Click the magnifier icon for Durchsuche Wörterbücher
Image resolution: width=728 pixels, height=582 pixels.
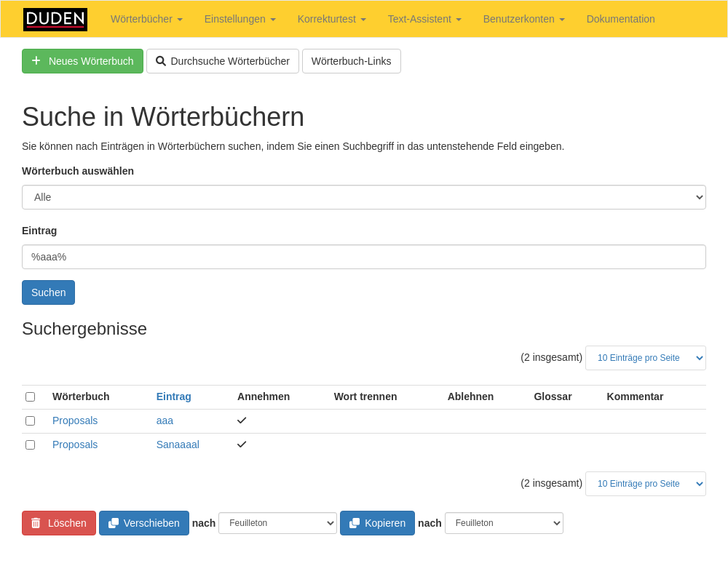[x=161, y=61]
